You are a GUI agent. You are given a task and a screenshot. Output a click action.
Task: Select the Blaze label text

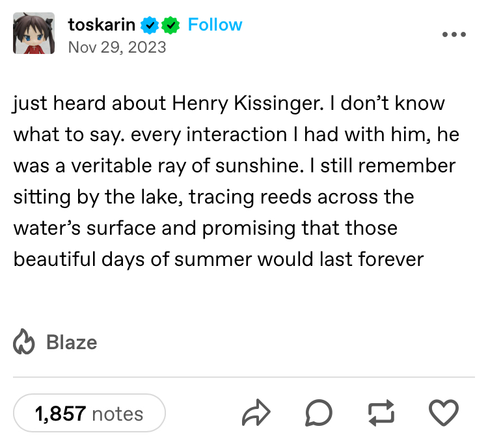coord(72,343)
